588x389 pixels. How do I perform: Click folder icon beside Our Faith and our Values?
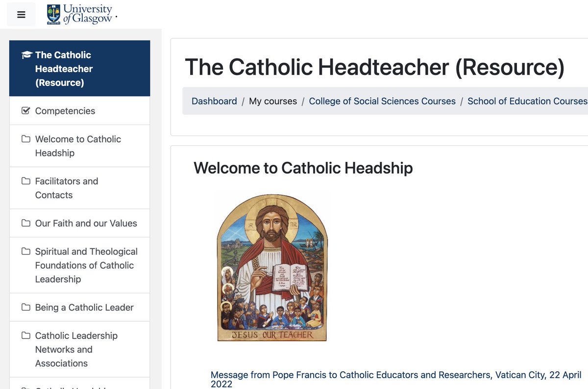tap(26, 224)
